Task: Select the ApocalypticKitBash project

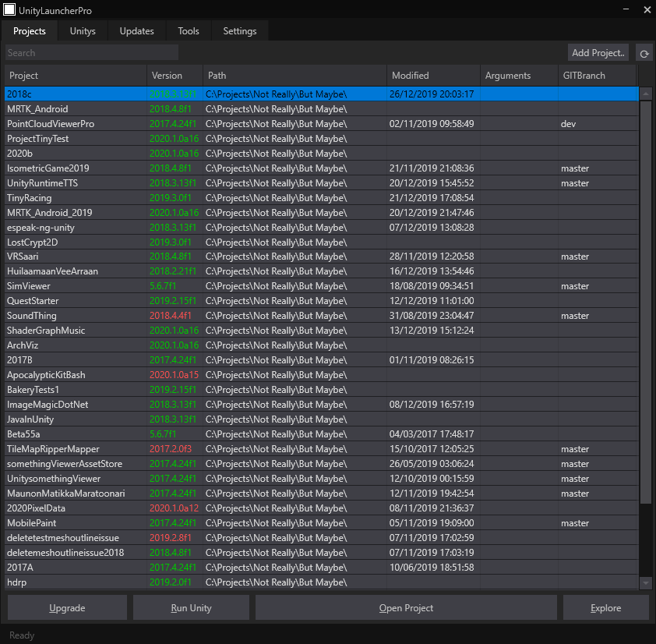Action: [x=321, y=375]
